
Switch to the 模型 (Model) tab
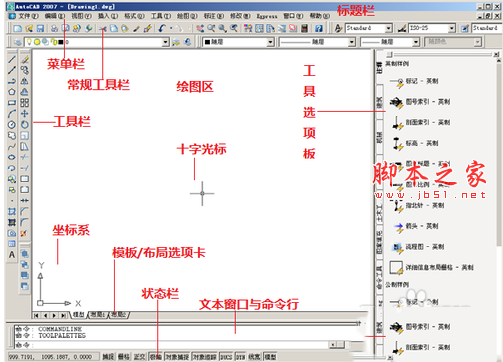(79, 315)
